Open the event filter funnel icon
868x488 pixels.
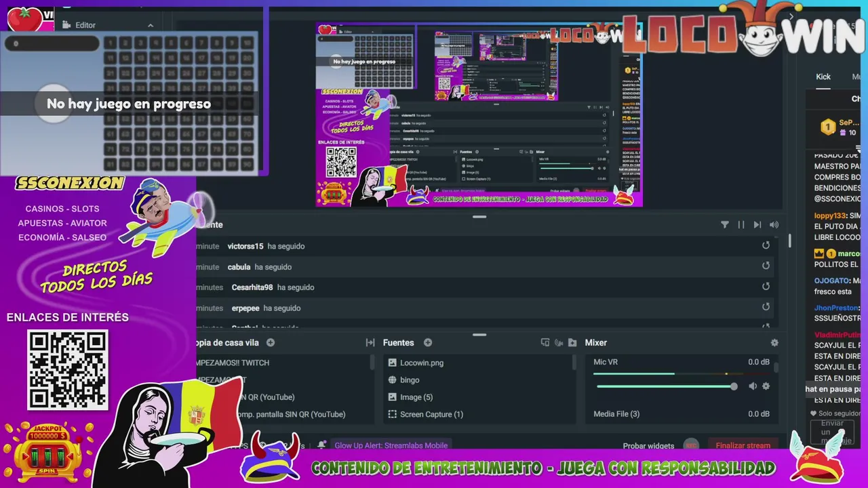pos(724,225)
